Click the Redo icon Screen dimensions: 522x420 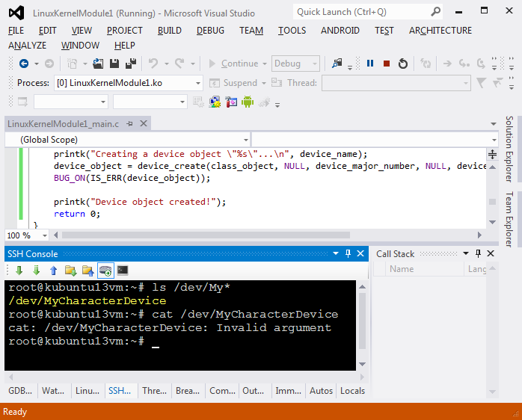point(179,64)
